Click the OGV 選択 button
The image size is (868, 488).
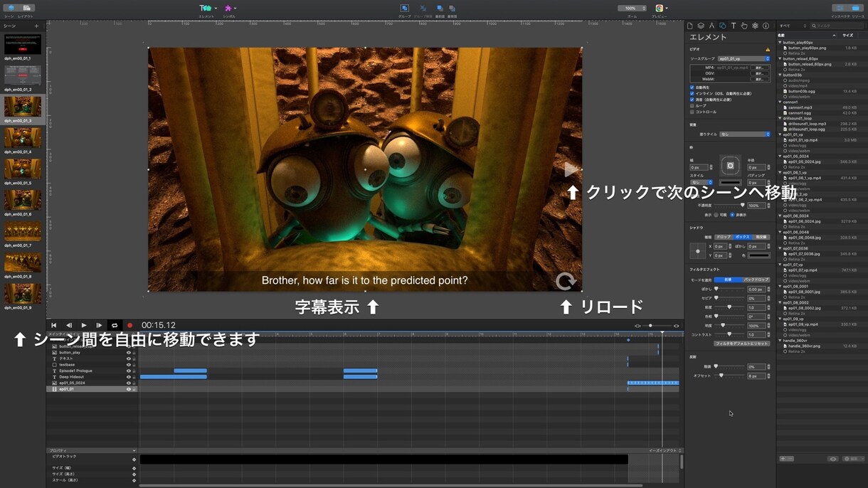pyautogui.click(x=761, y=73)
